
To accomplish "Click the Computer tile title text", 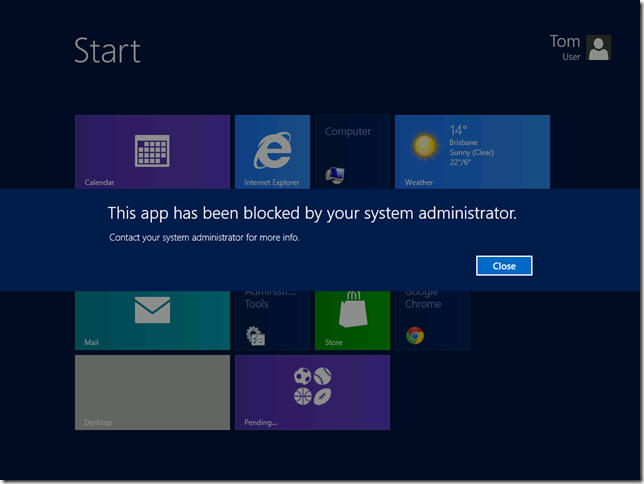I will (348, 131).
